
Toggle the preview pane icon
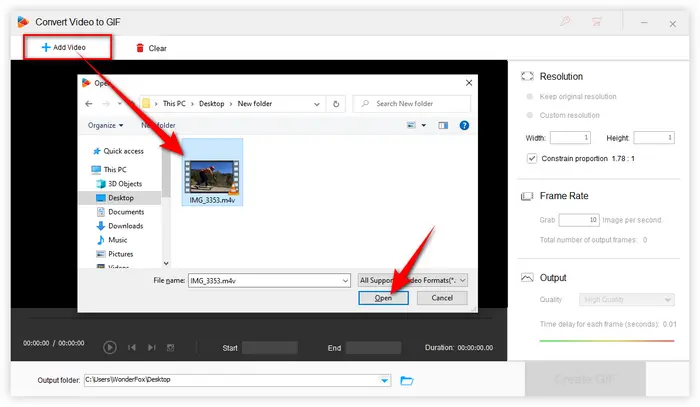coord(443,125)
